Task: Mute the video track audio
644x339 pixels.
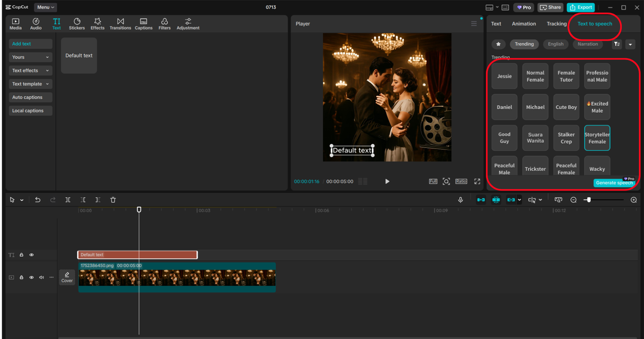Action: 41,277
